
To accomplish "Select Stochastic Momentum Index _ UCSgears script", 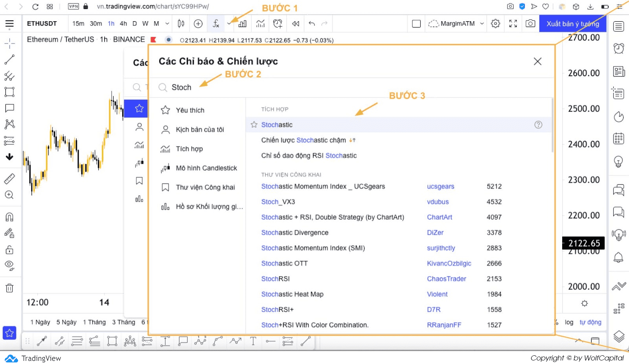I will coord(323,187).
